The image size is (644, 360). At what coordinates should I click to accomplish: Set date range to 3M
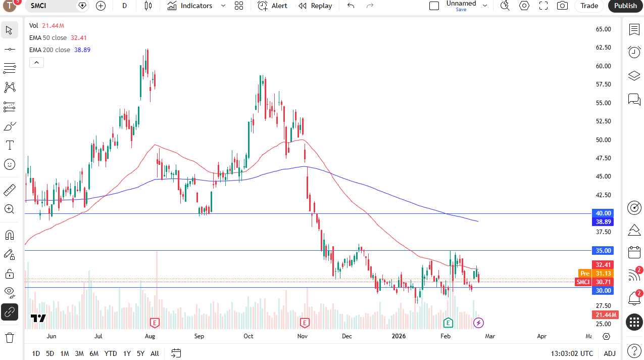(79, 353)
